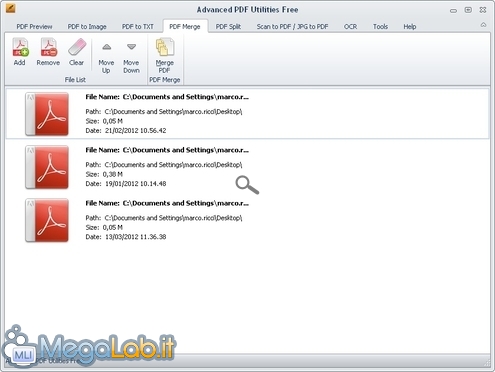Image resolution: width=495 pixels, height=372 pixels.
Task: Switch to the PDF to TXT tab
Action: point(138,27)
